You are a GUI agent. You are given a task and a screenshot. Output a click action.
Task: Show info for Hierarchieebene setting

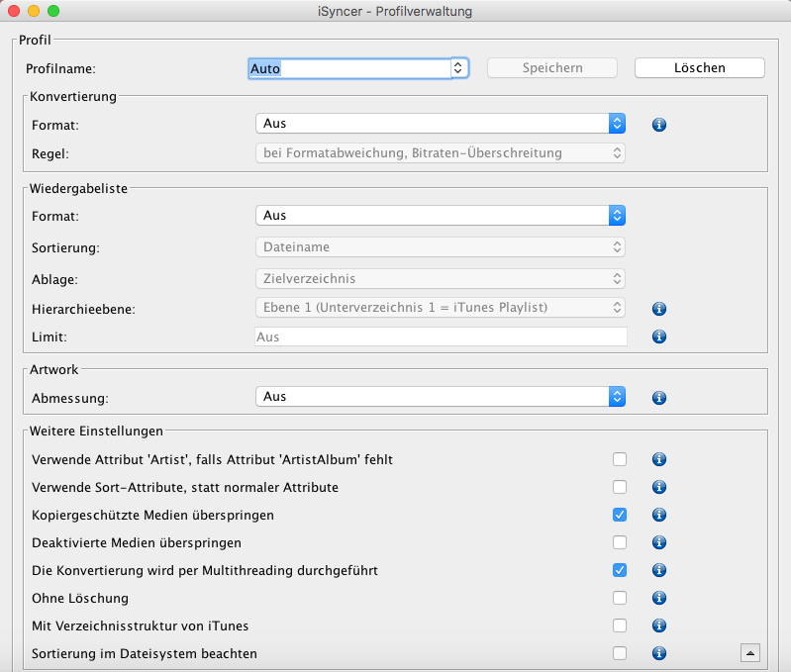coord(658,309)
